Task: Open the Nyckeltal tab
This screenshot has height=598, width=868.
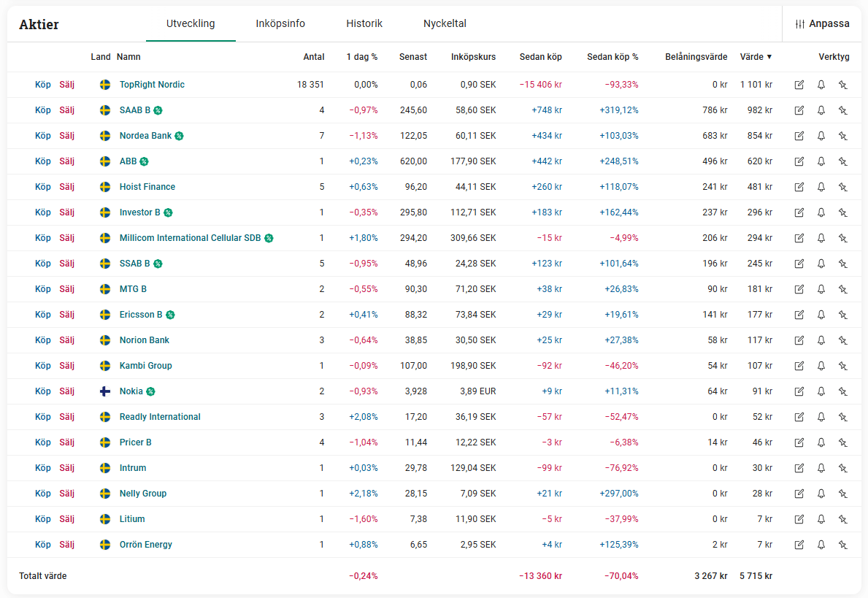Action: (x=445, y=23)
